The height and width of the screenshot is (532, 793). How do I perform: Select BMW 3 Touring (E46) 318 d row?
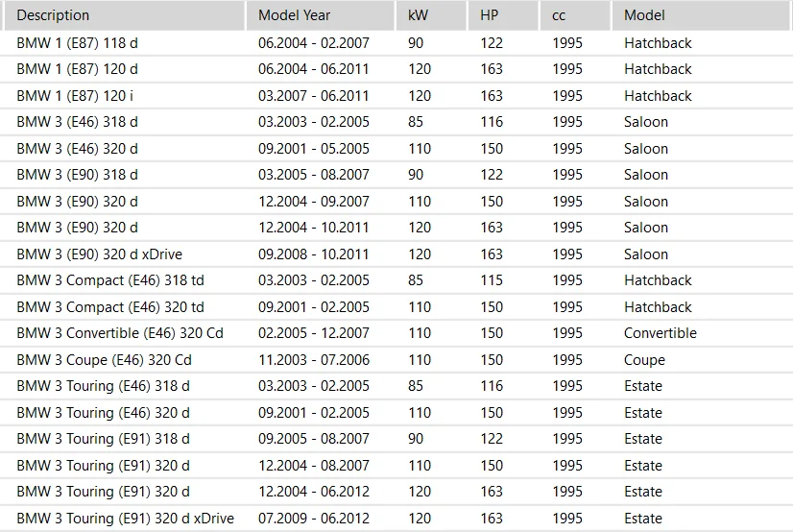(x=103, y=386)
